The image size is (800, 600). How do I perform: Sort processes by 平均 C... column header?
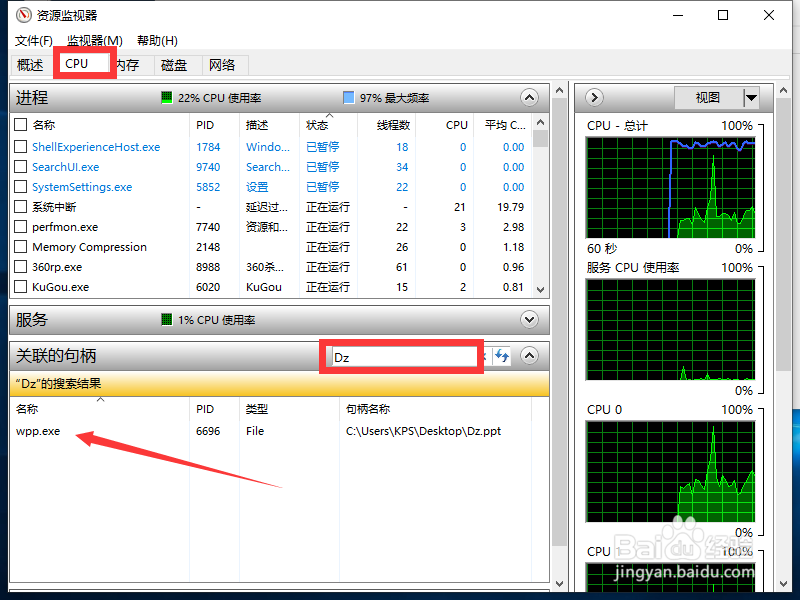[x=503, y=125]
